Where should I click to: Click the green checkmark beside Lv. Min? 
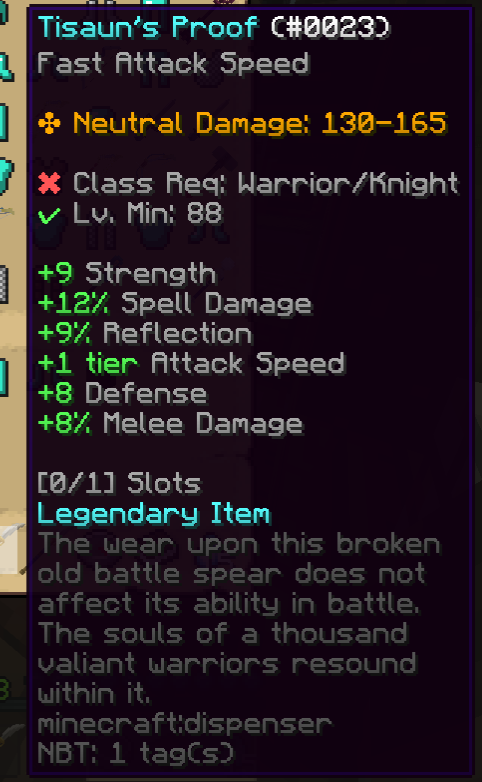pos(49,215)
